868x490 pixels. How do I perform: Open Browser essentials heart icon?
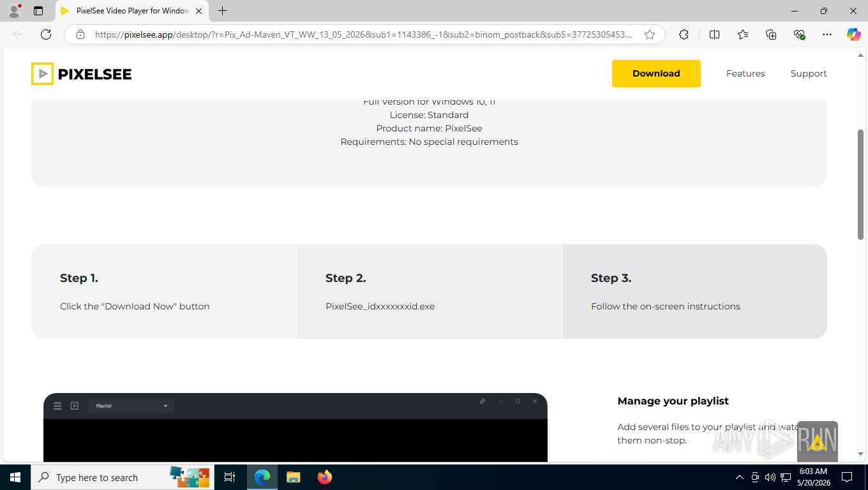(799, 34)
